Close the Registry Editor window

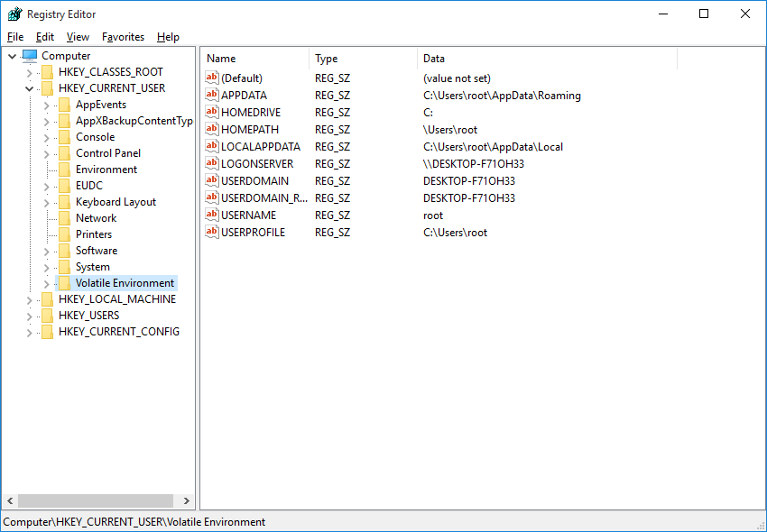(x=745, y=14)
